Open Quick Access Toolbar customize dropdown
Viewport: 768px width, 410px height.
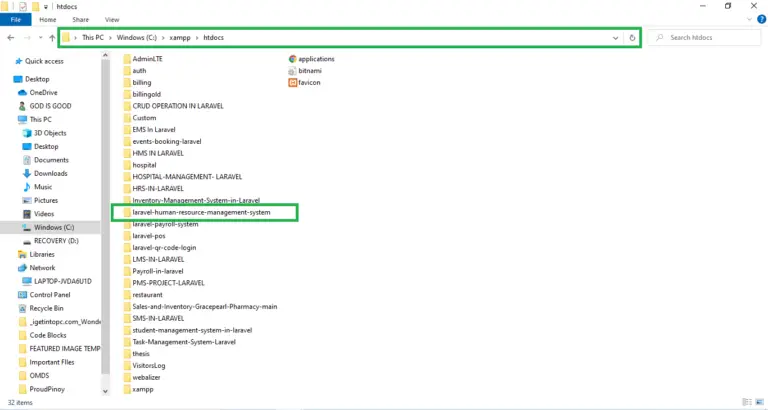[x=46, y=7]
